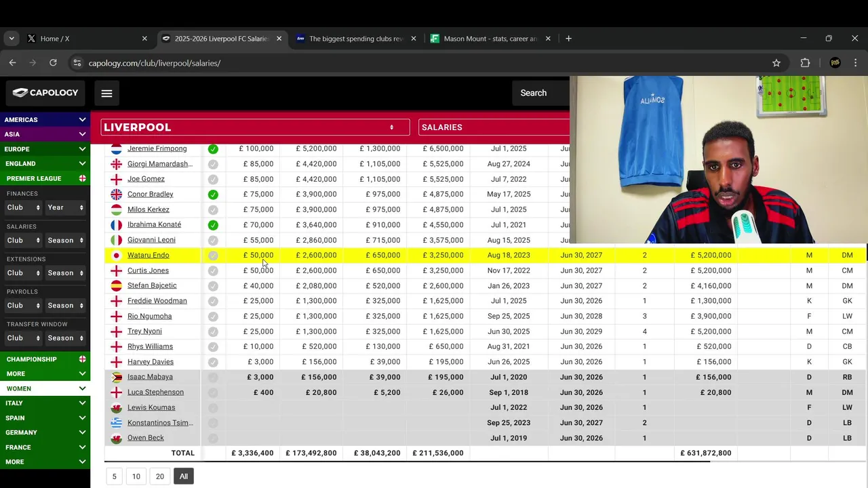Open the Finances Year dropdown
The width and height of the screenshot is (868, 488).
(66, 207)
